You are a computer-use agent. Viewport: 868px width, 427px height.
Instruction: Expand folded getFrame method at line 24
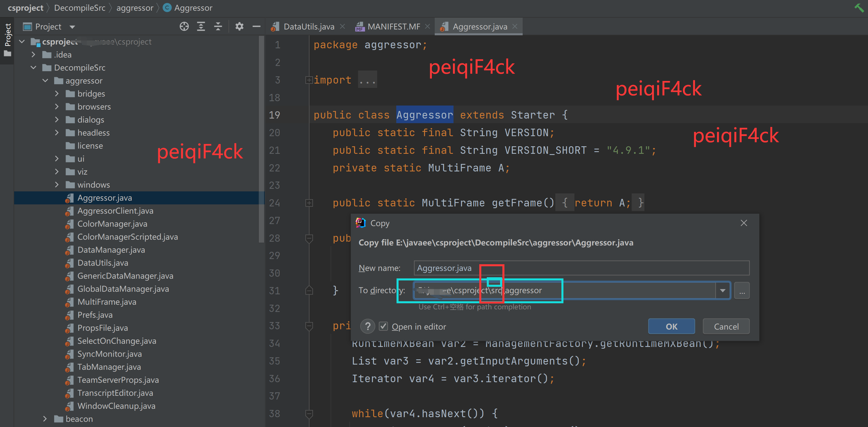pyautogui.click(x=309, y=203)
